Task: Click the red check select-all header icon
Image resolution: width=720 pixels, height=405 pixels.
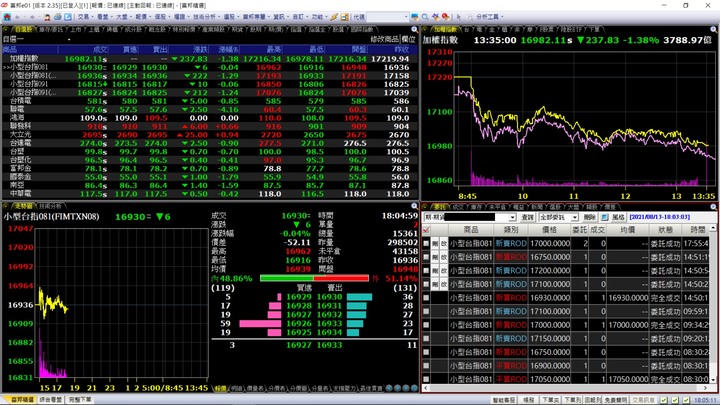Action: coord(426,230)
